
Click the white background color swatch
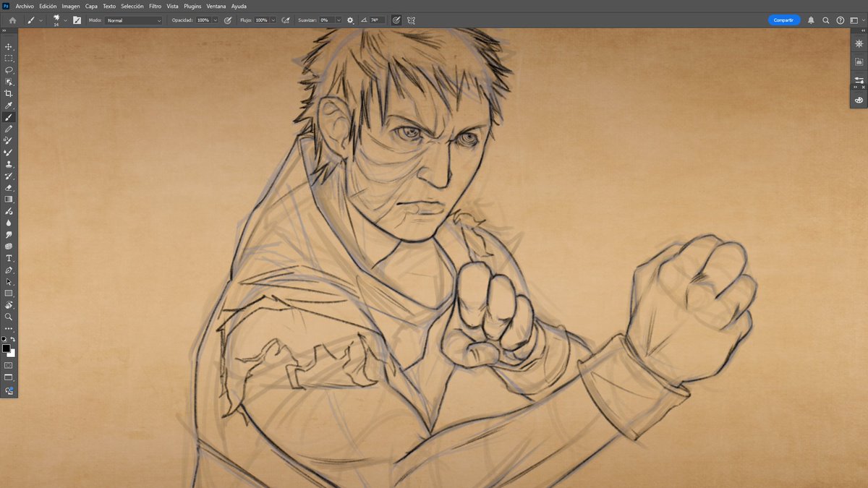tap(12, 354)
